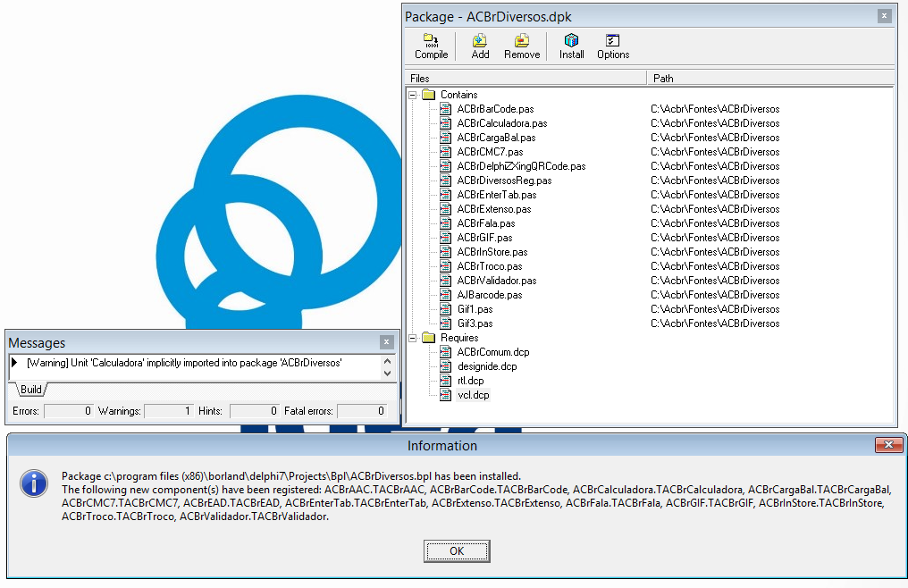908x588 pixels.
Task: Select the vcl.dcp tree item label
Action: click(473, 394)
